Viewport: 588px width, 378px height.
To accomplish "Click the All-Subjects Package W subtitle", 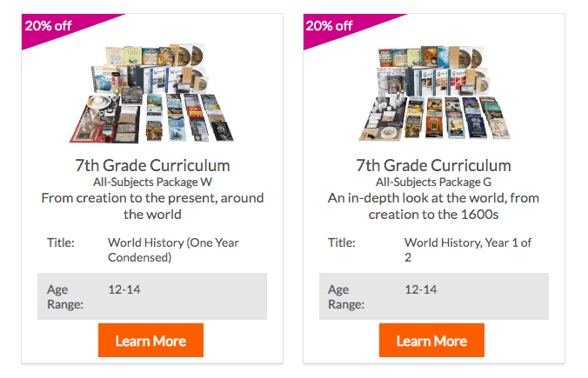I will [152, 182].
